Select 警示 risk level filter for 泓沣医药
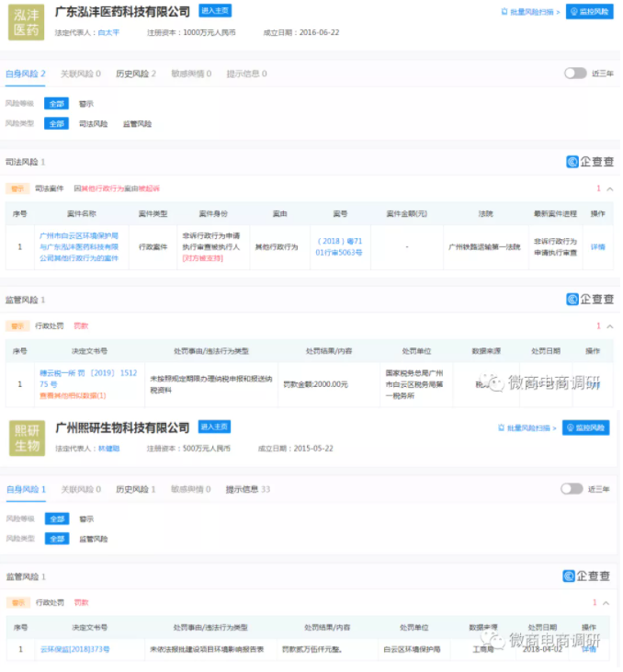 [86, 104]
